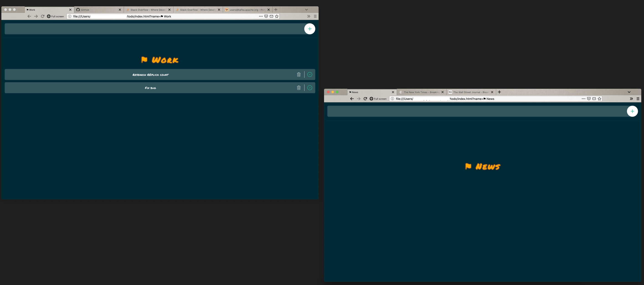The width and height of the screenshot is (644, 285).
Task: Go back in the News window
Action: point(352,99)
